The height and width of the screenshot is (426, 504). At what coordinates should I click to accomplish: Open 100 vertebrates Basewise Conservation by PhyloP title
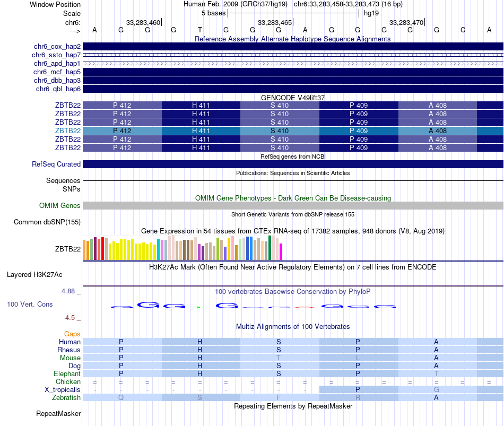coord(293,291)
